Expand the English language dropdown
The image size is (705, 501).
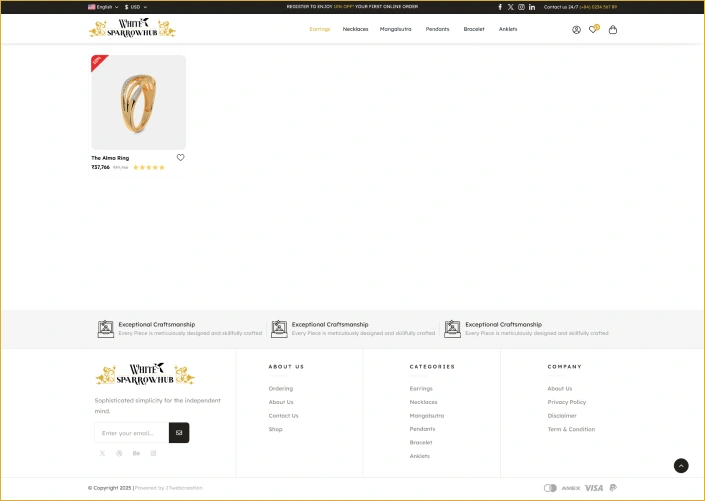[x=103, y=7]
